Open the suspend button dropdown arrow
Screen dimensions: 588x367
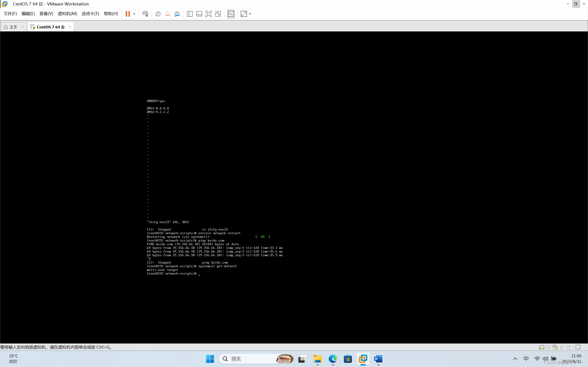(133, 14)
